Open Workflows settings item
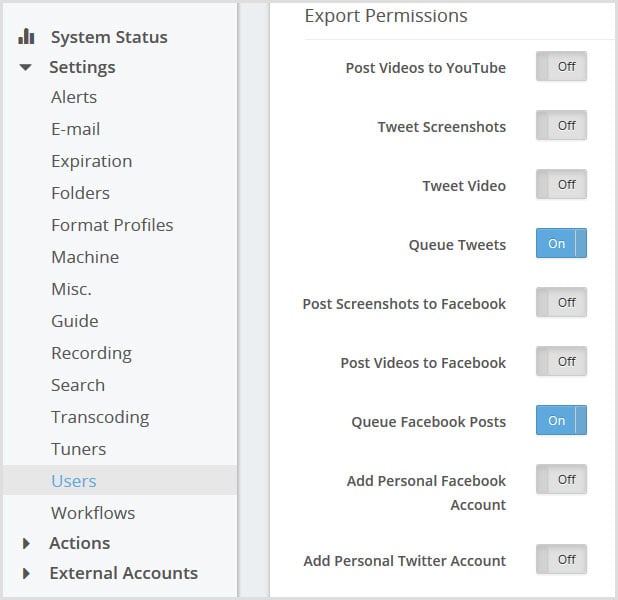The image size is (618, 600). 93,513
